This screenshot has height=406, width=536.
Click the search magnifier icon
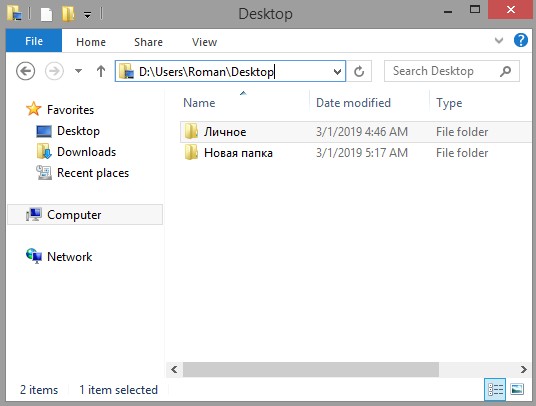coord(505,71)
